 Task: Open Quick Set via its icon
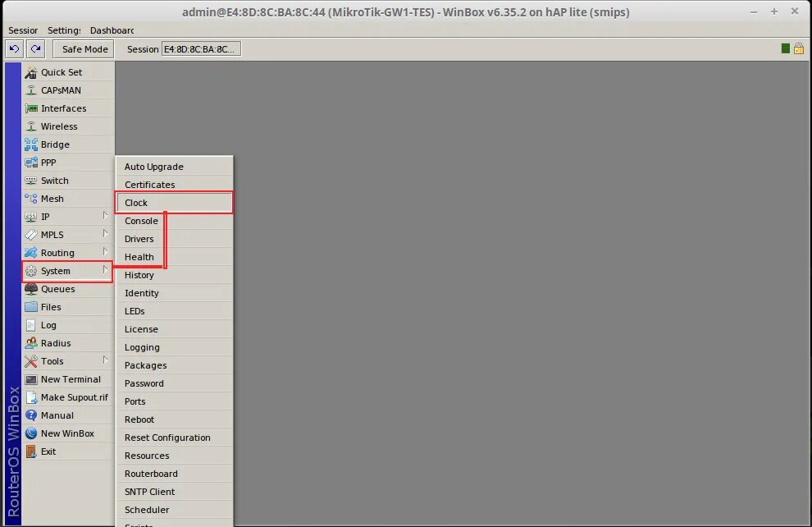click(x=31, y=72)
